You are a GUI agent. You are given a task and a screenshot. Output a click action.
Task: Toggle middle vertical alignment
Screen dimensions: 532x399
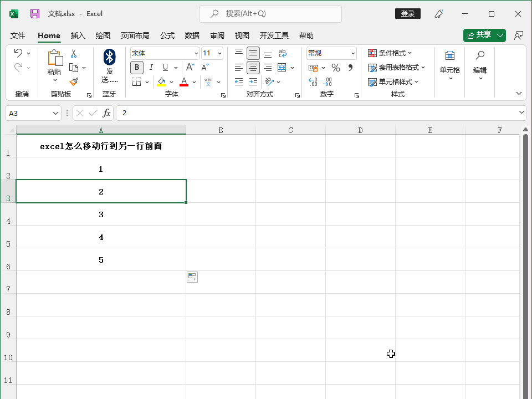point(253,53)
